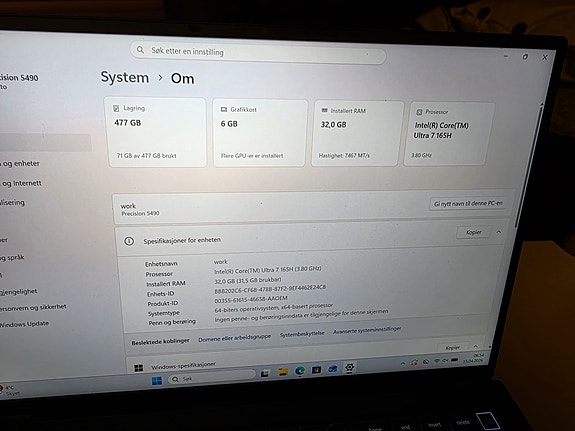Click the Søk etter en innstilling field
The height and width of the screenshot is (431, 575).
click(258, 52)
